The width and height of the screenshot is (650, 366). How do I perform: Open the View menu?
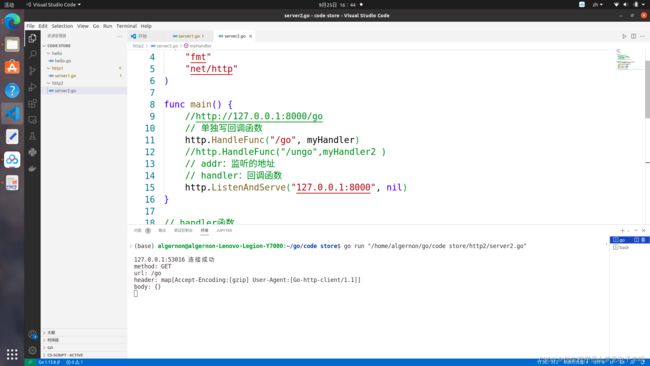coord(82,26)
